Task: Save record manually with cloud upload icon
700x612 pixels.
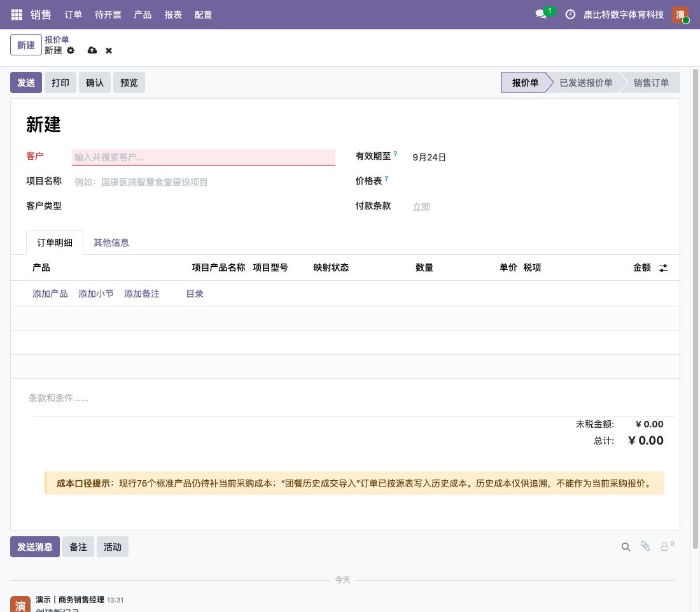Action: (x=92, y=50)
